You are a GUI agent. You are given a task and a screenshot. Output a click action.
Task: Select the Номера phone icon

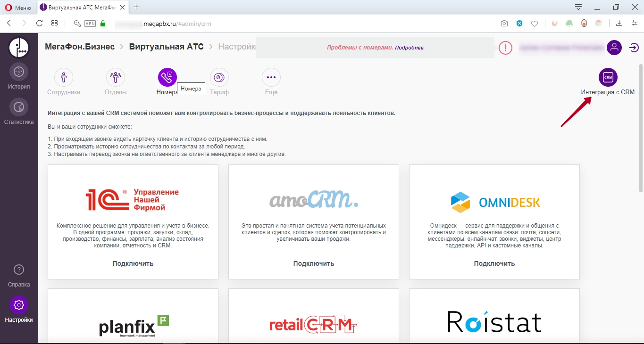(x=167, y=77)
